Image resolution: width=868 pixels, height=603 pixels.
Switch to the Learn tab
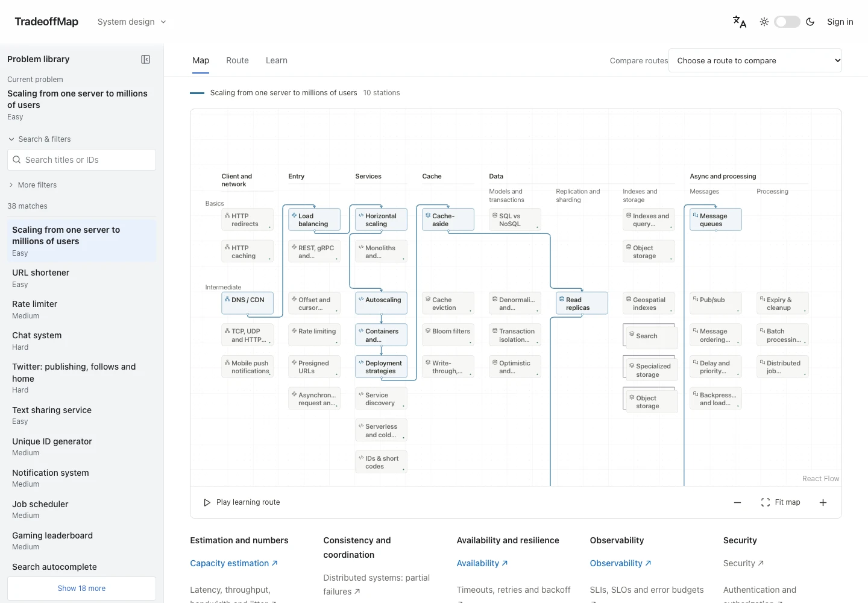[x=277, y=60]
